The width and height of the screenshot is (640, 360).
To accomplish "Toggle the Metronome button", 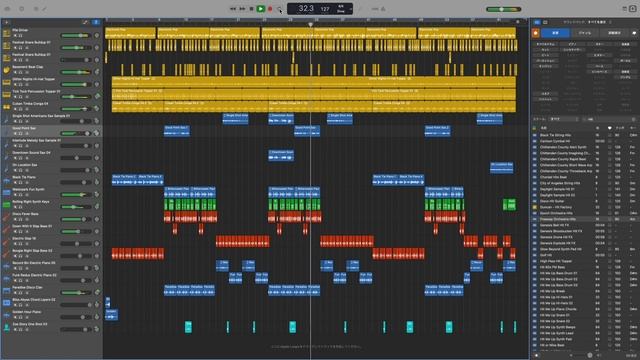I will pyautogui.click(x=383, y=9).
